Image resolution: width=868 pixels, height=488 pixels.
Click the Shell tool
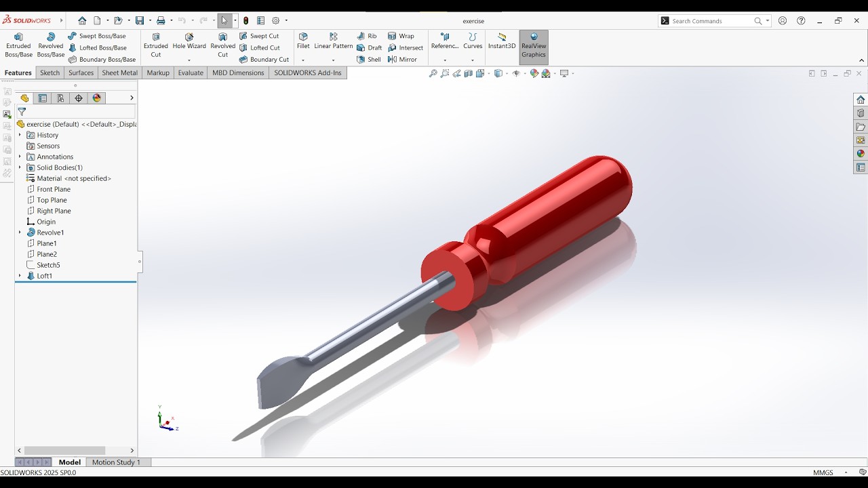[369, 60]
